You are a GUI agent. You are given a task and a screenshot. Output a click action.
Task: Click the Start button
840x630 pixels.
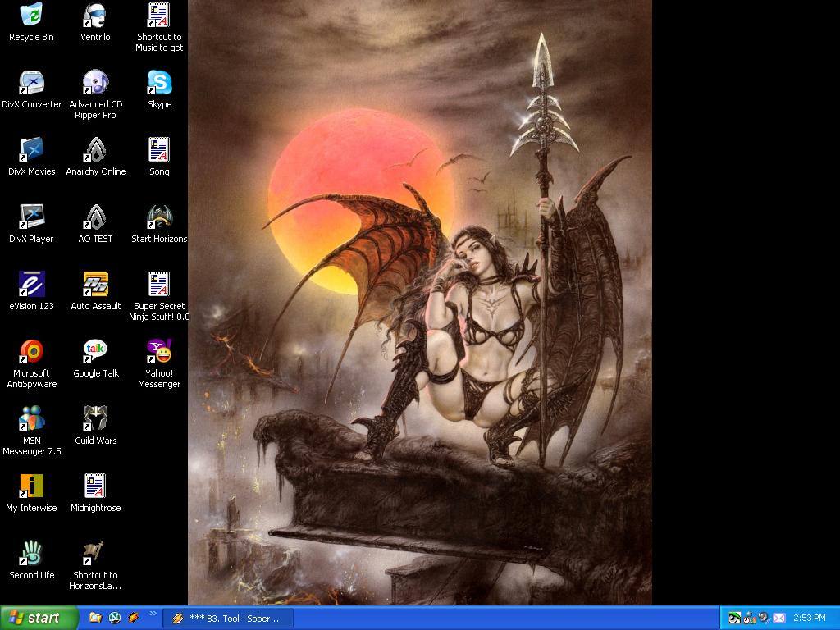click(x=39, y=618)
